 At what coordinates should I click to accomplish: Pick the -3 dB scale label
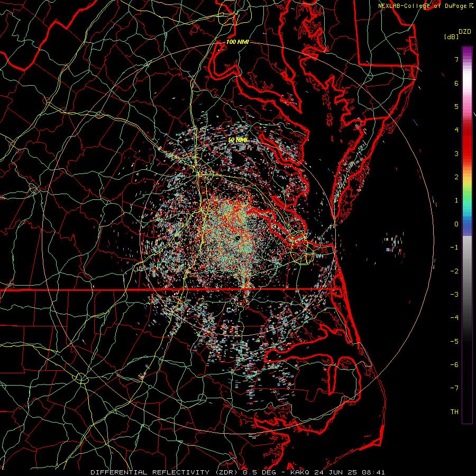click(454, 294)
